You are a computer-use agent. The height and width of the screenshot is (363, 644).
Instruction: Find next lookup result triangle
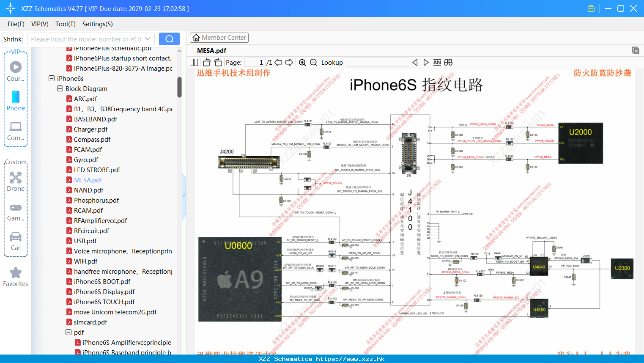(x=426, y=62)
